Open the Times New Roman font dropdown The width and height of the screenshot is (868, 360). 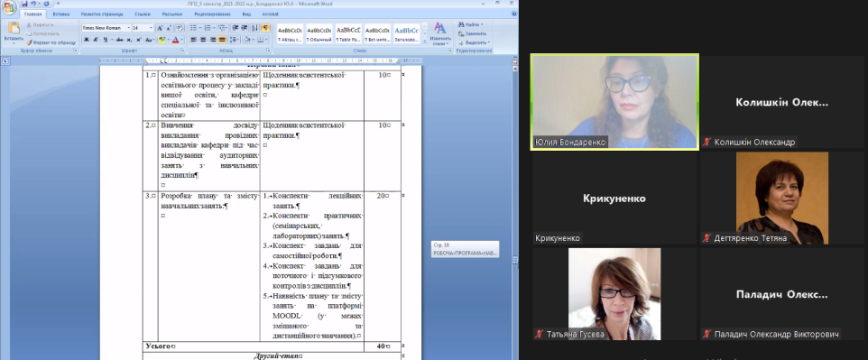point(106,28)
